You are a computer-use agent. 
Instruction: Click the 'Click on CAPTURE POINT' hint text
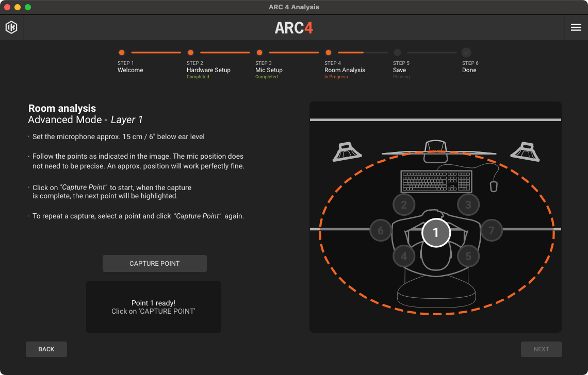(153, 311)
